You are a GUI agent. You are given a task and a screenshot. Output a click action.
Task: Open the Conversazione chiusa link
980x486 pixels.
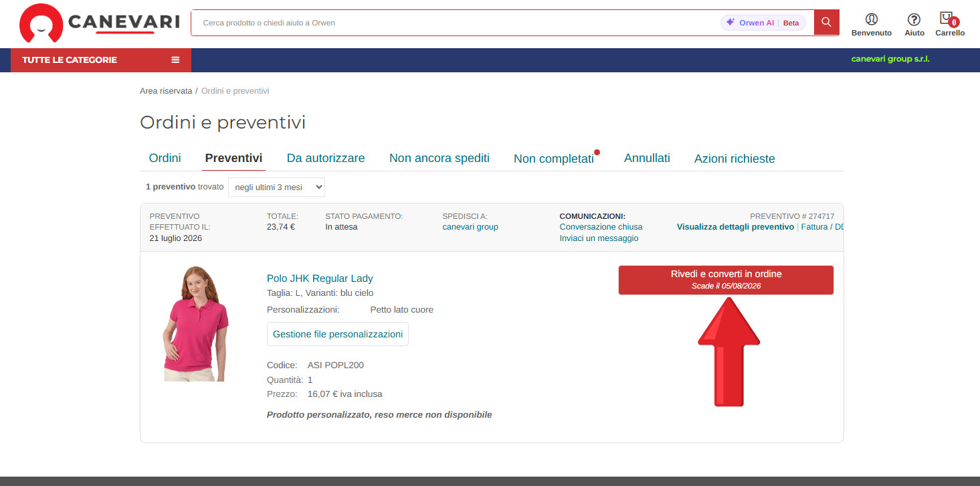tap(601, 227)
